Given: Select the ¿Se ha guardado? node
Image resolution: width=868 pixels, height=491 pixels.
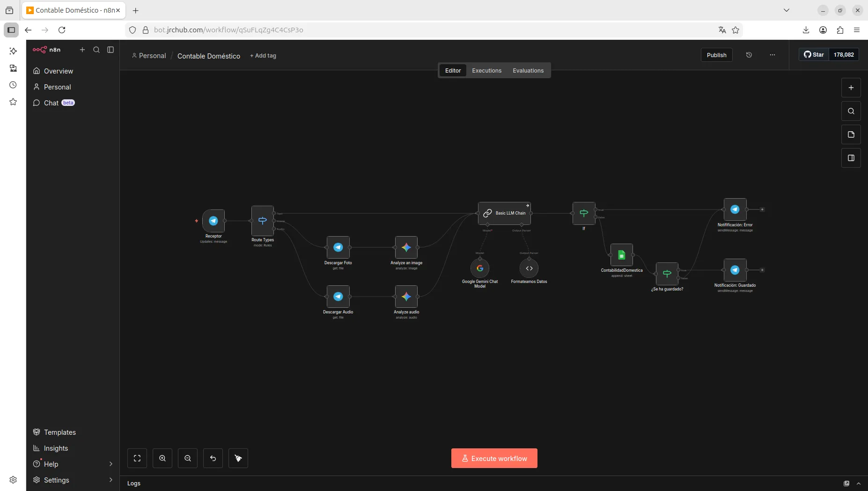Looking at the screenshot, I should pos(667,274).
